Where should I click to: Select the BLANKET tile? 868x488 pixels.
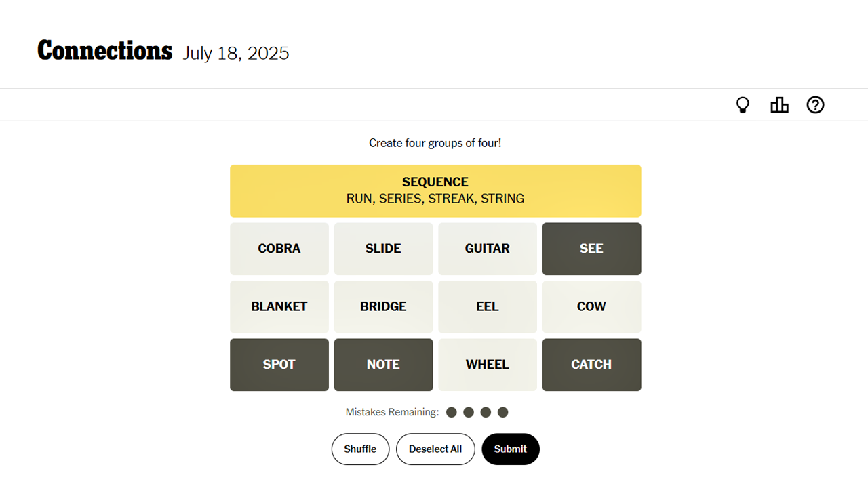(279, 306)
